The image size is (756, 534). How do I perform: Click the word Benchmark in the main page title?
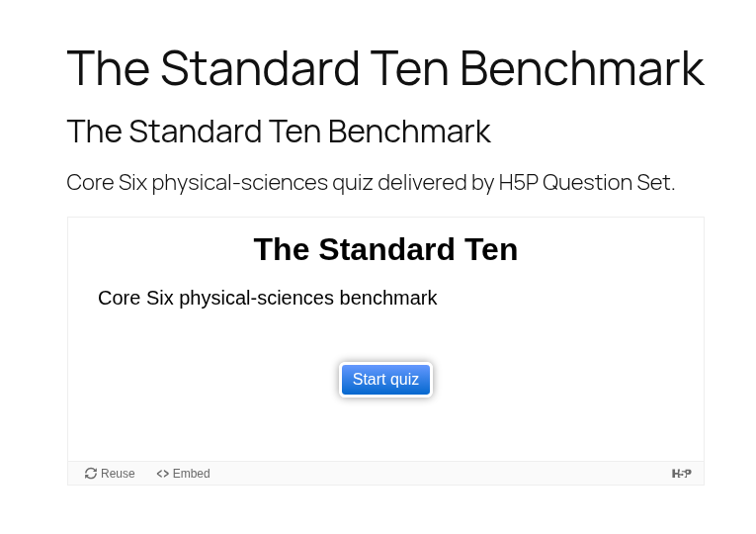click(x=582, y=68)
